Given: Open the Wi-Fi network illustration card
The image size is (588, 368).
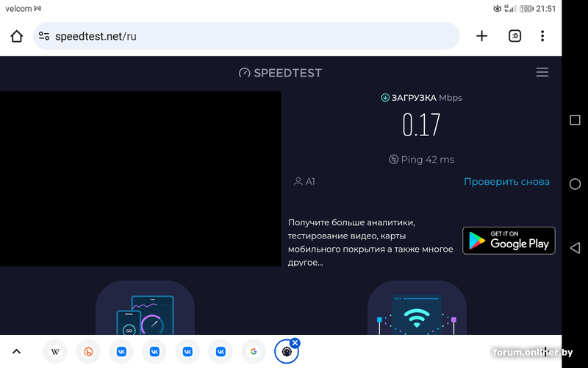Looking at the screenshot, I should pos(417,308).
